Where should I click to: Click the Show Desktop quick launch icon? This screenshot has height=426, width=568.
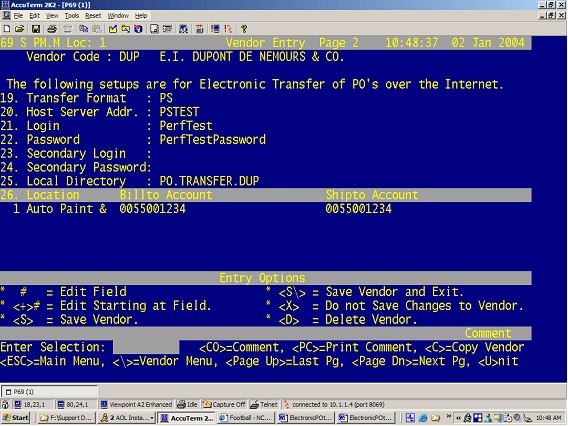pos(410,418)
